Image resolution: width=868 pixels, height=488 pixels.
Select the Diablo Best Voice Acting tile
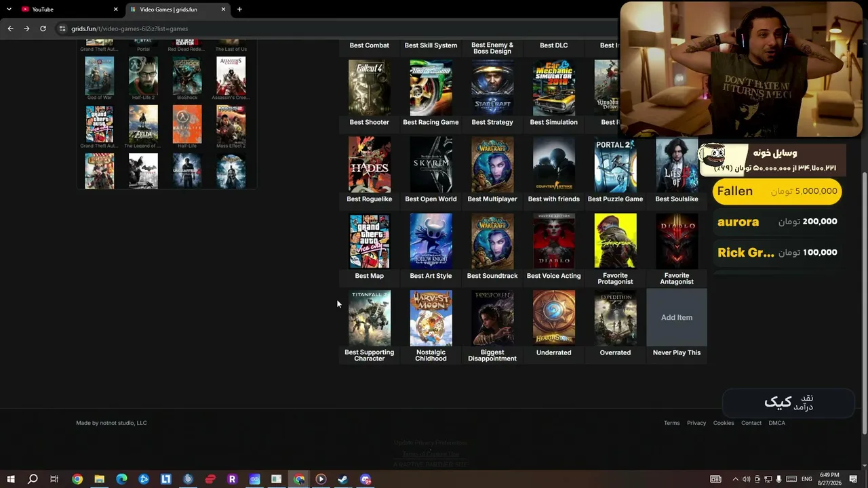tap(554, 241)
